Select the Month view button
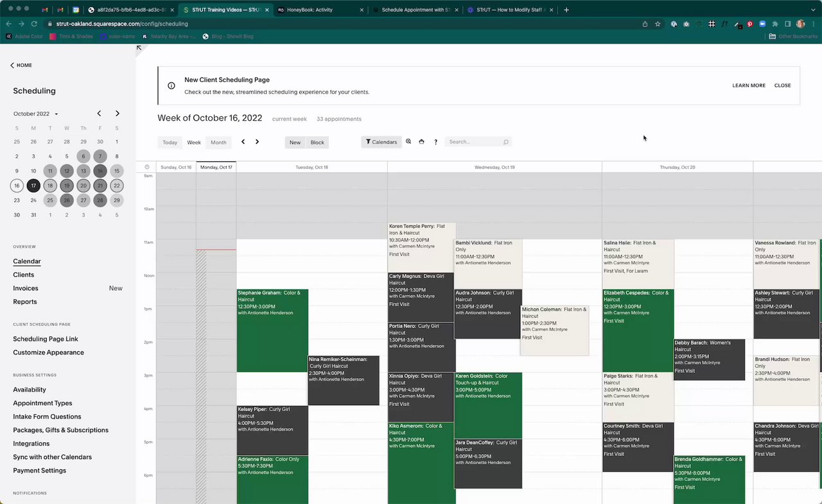Screen dimensions: 822x504 pos(218,143)
